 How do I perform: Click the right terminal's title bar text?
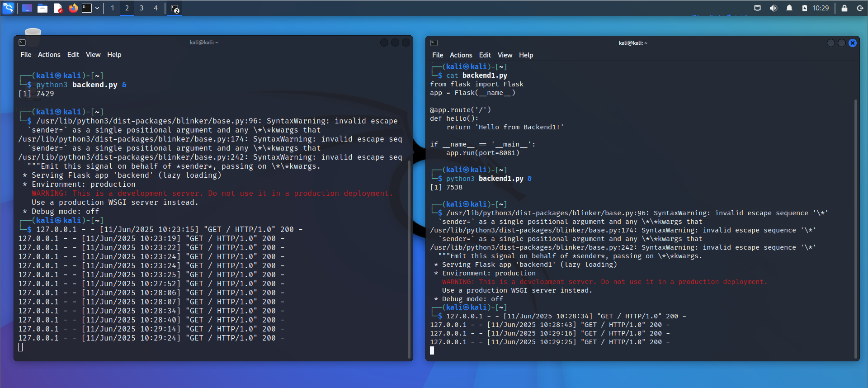click(x=633, y=43)
